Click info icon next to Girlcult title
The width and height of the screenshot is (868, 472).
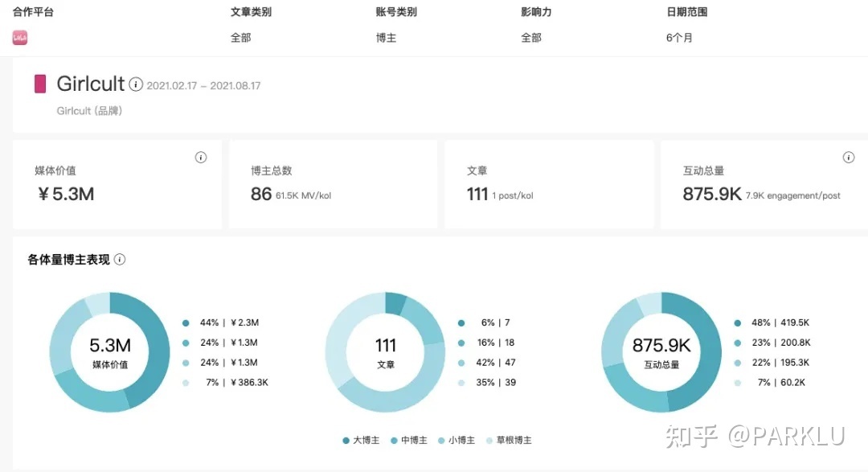pyautogui.click(x=136, y=84)
